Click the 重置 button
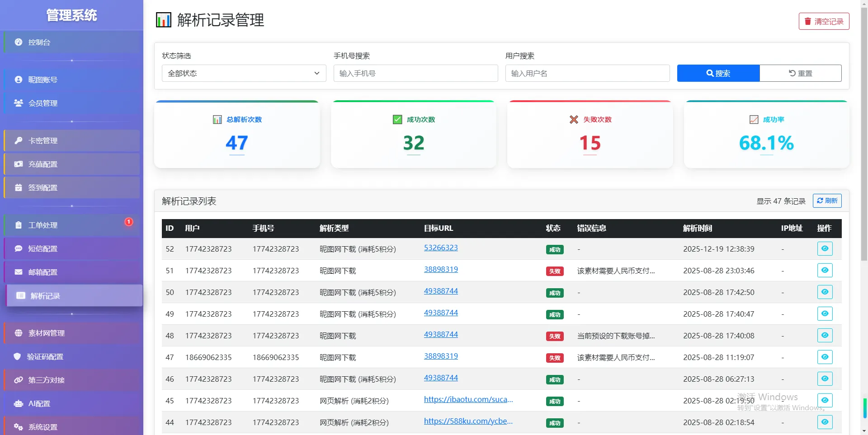The height and width of the screenshot is (435, 868). click(x=800, y=73)
